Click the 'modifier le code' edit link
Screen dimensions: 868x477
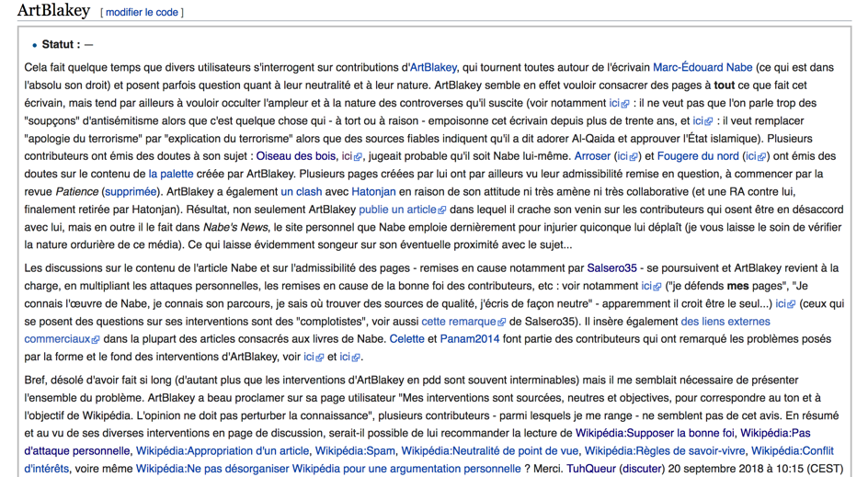tap(142, 12)
